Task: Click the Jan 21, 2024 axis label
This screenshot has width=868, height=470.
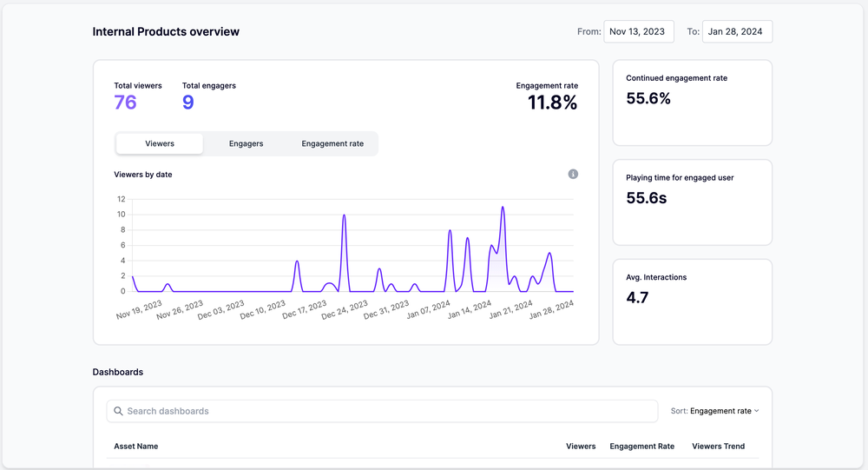Action: point(510,309)
